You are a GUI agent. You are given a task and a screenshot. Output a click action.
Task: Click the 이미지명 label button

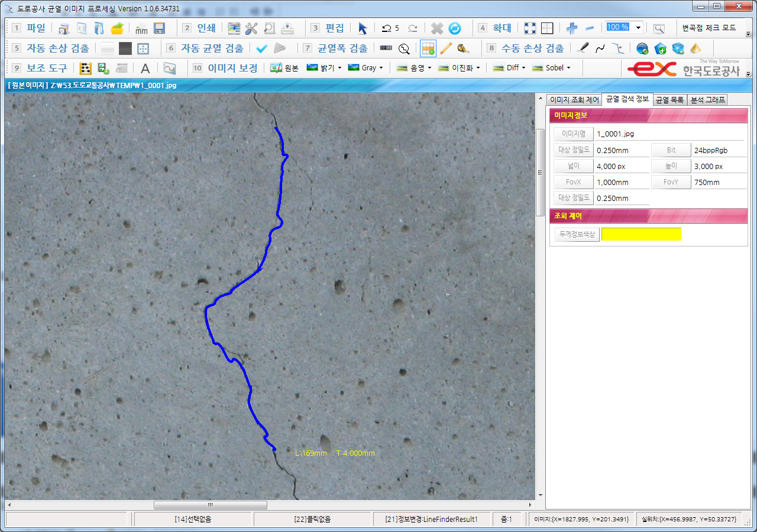(574, 134)
